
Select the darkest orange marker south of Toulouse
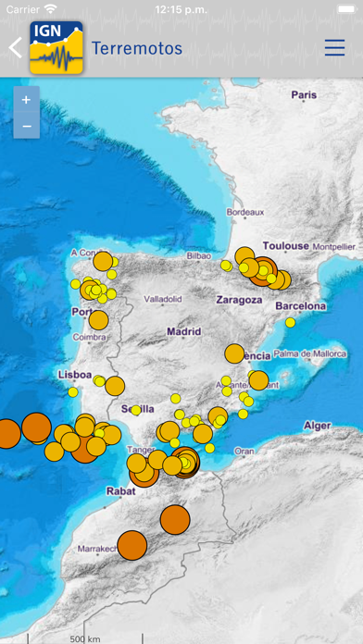pyautogui.click(x=262, y=271)
